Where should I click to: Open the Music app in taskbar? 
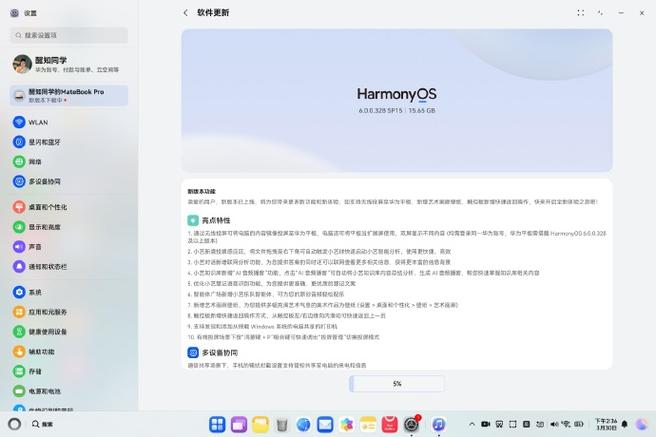coord(438,424)
